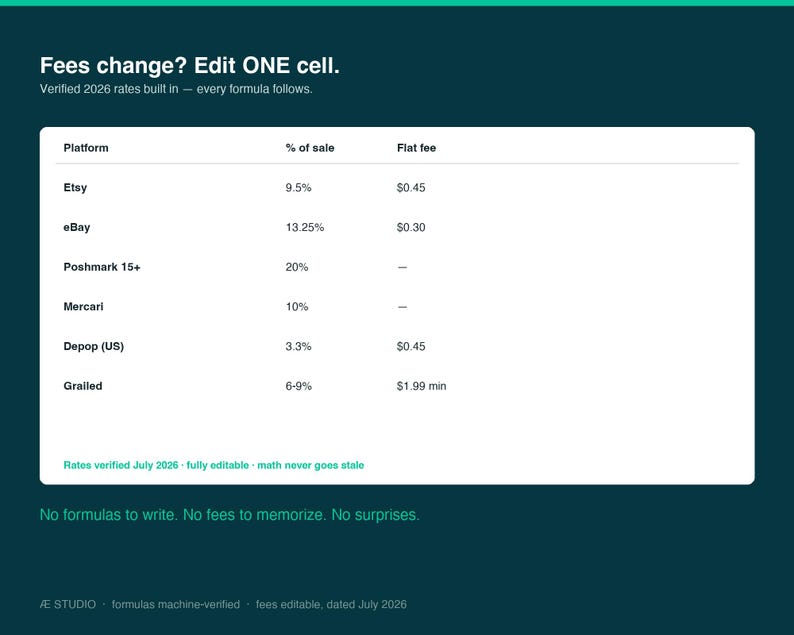Select the Grailed row label
The width and height of the screenshot is (794, 635).
click(83, 386)
